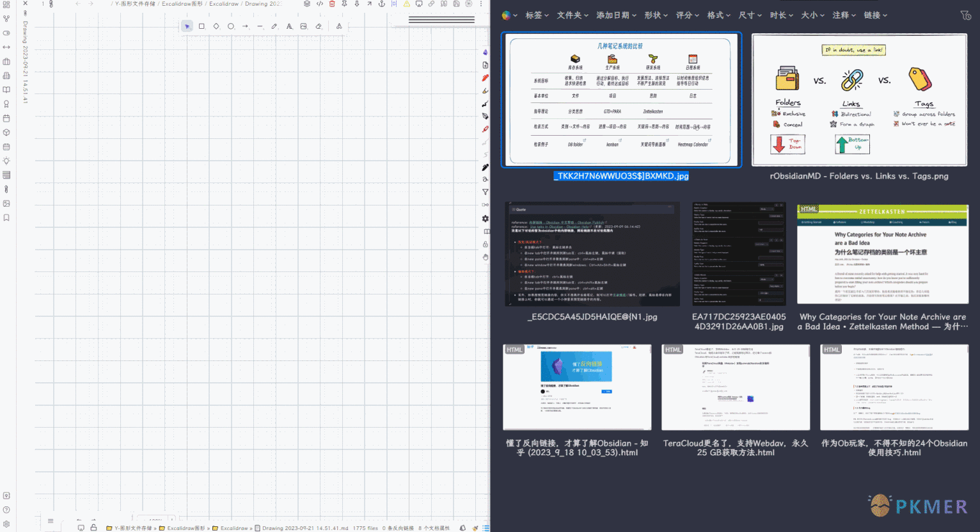The image size is (980, 532).
Task: Select the Text tool in Excalidraw toolbar
Action: [x=289, y=26]
